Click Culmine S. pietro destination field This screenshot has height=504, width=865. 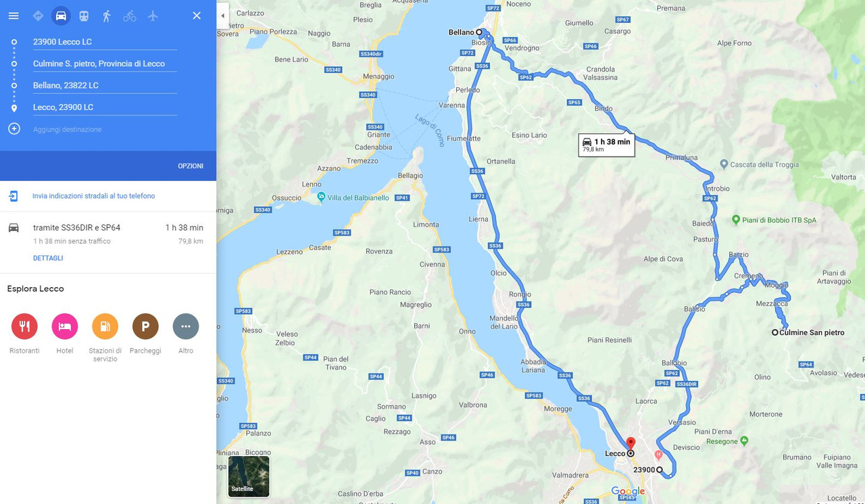105,64
